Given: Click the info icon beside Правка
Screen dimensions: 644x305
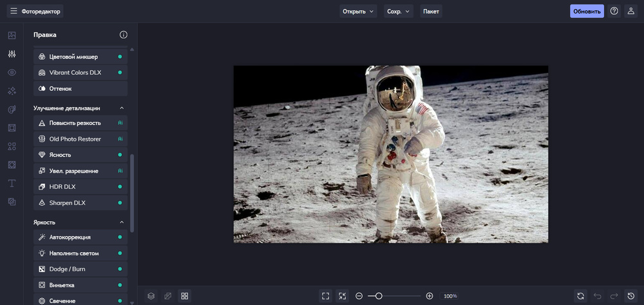Looking at the screenshot, I should (124, 35).
